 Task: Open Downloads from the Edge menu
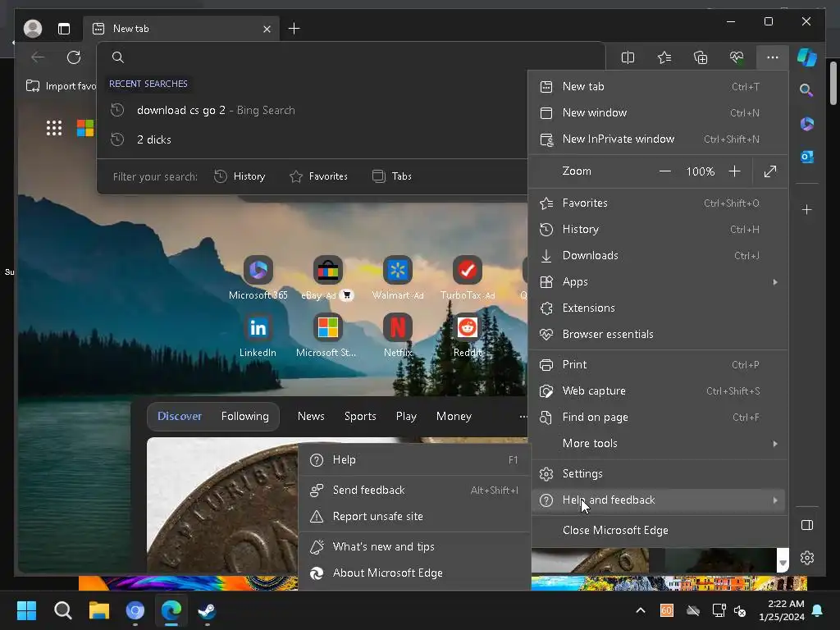click(659, 256)
